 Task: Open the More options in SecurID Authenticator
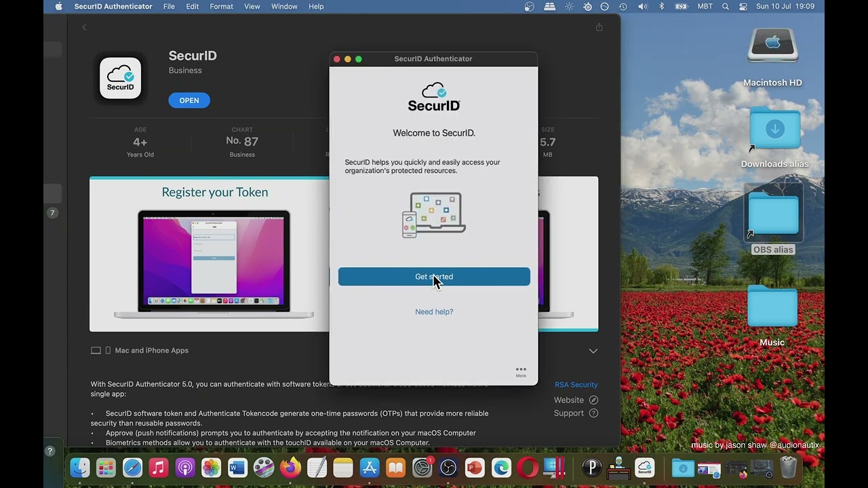(x=521, y=371)
